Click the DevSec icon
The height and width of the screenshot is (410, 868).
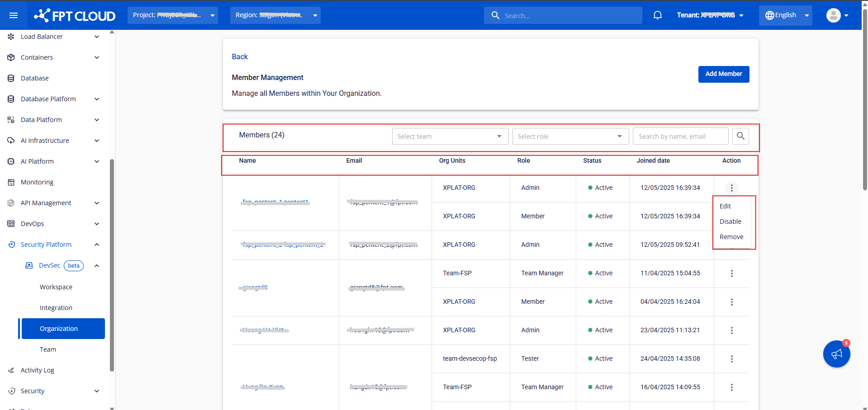[29, 265]
